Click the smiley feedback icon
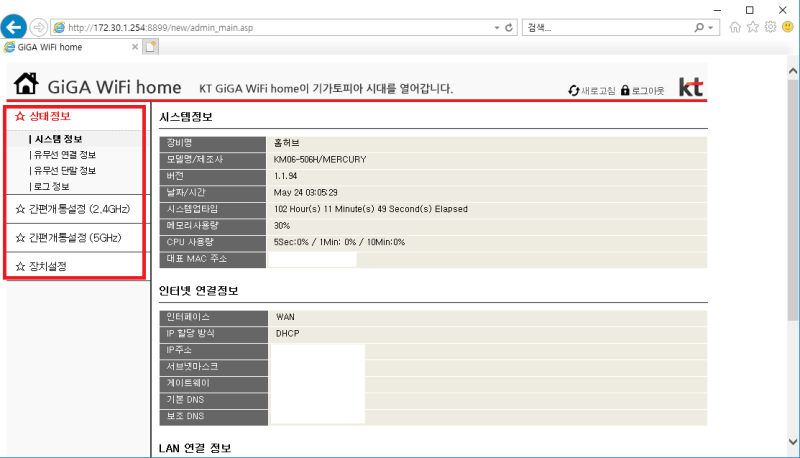The height and width of the screenshot is (458, 800). pyautogui.click(x=788, y=27)
